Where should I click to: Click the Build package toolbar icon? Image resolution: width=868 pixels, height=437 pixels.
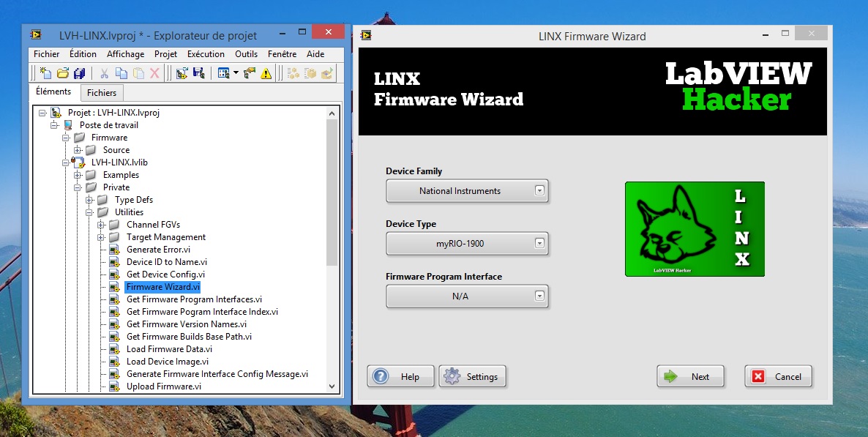pyautogui.click(x=310, y=72)
